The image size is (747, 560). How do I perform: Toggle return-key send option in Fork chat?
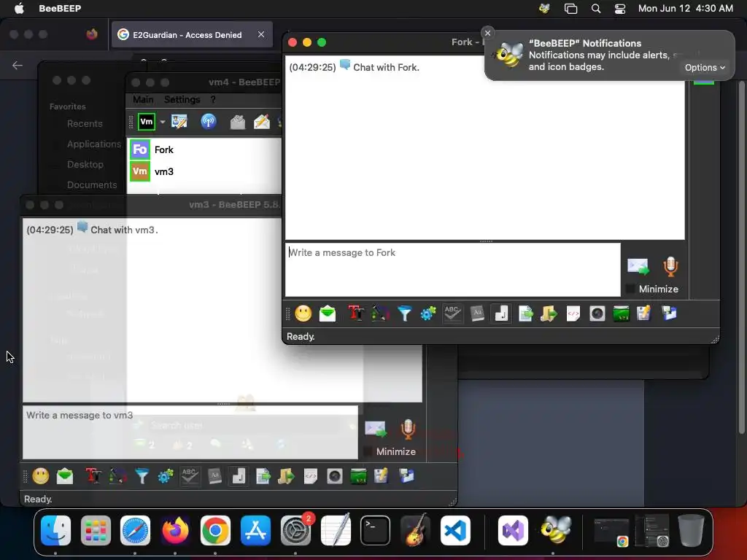[x=501, y=314]
